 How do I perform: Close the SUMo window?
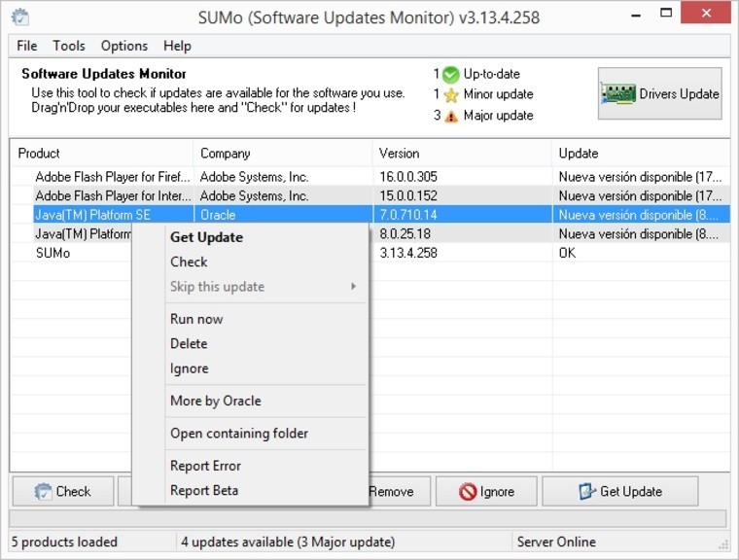pyautogui.click(x=706, y=13)
